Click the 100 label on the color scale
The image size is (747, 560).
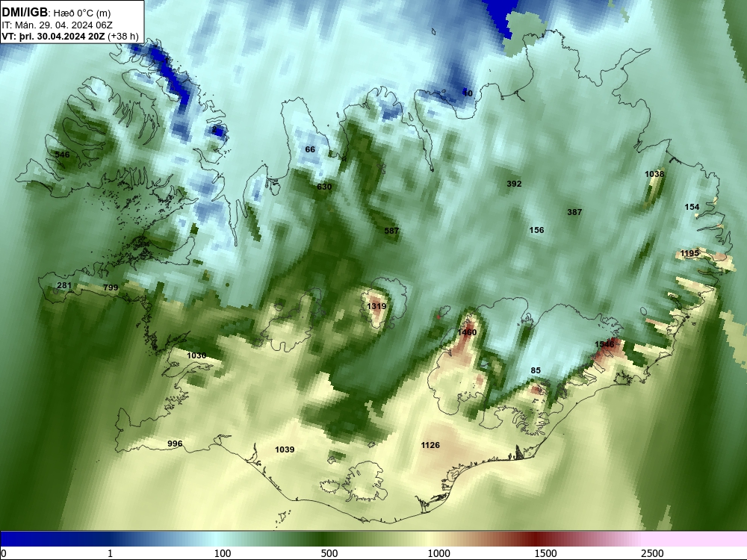click(223, 553)
